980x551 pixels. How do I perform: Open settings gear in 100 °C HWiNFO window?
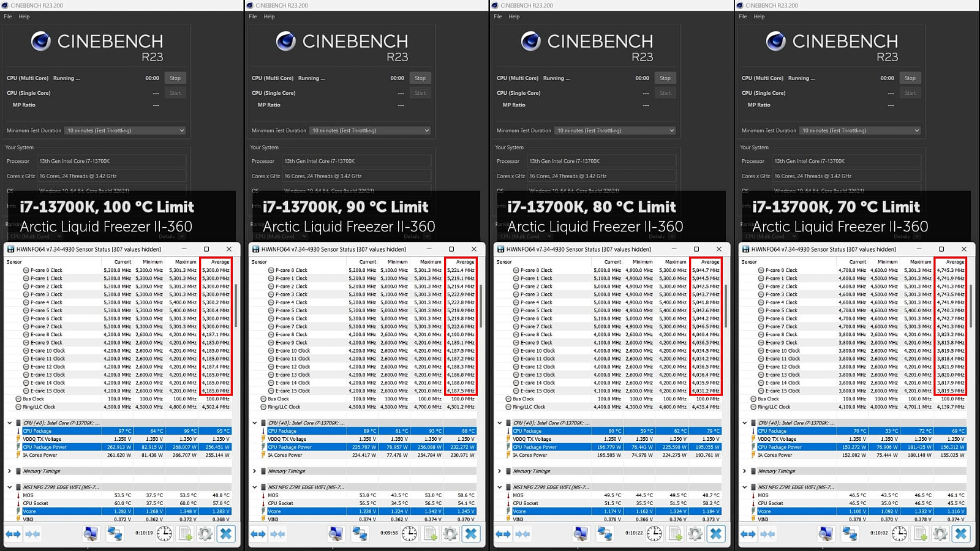[205, 534]
